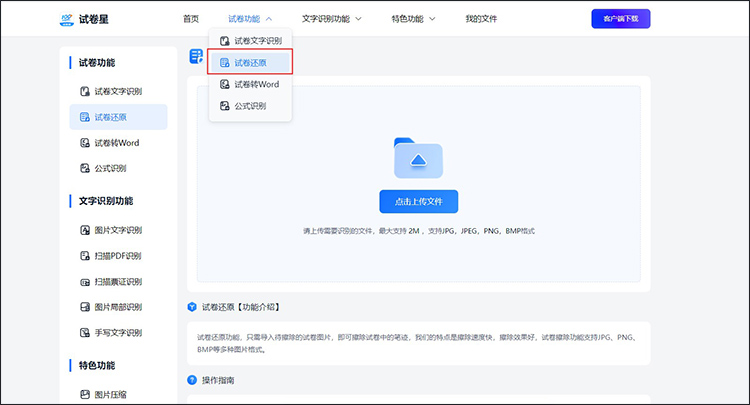The width and height of the screenshot is (750, 405).
Task: Click the 试卷还原【功能介绍】 heading text
Action: (241, 307)
